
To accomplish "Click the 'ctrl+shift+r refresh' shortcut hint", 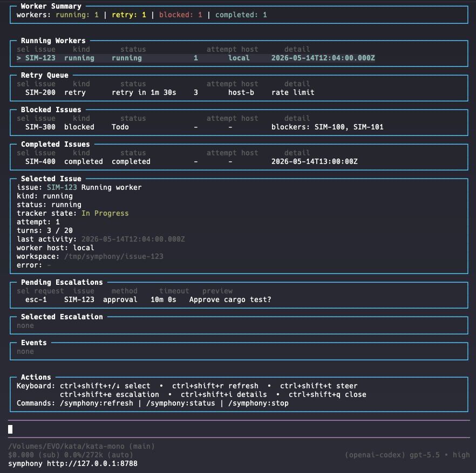I will [x=215, y=386].
